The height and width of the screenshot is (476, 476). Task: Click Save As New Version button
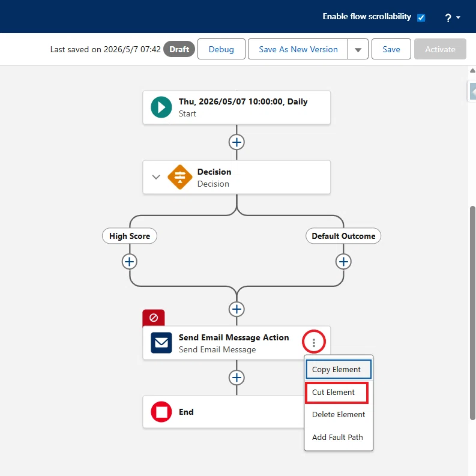[298, 49]
